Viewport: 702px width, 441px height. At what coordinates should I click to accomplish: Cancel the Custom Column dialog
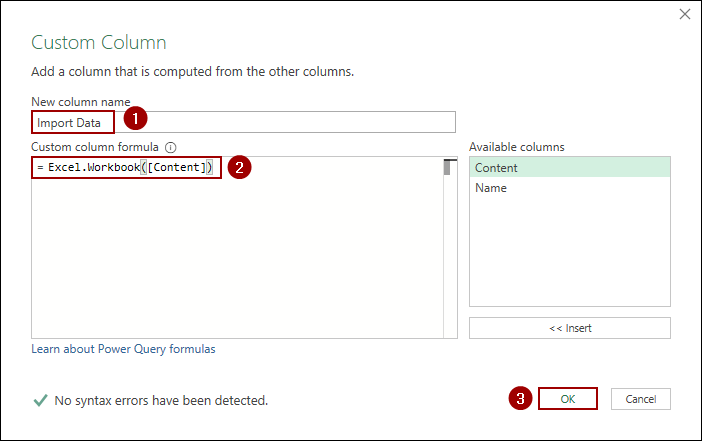point(640,398)
